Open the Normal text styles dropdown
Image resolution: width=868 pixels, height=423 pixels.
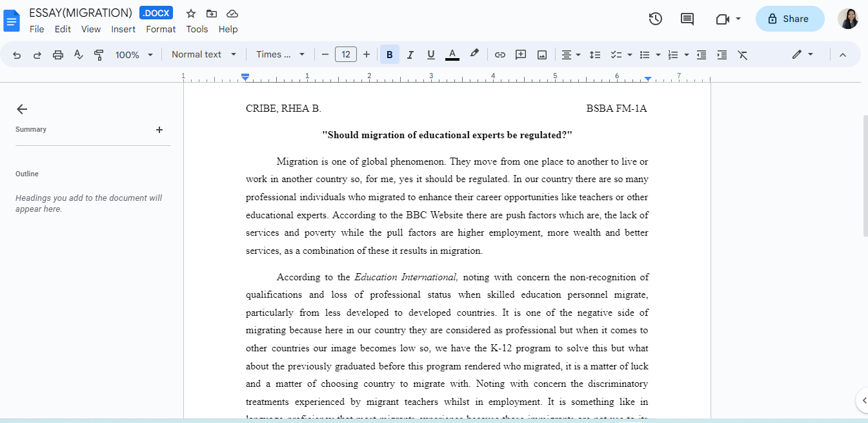pyautogui.click(x=203, y=54)
